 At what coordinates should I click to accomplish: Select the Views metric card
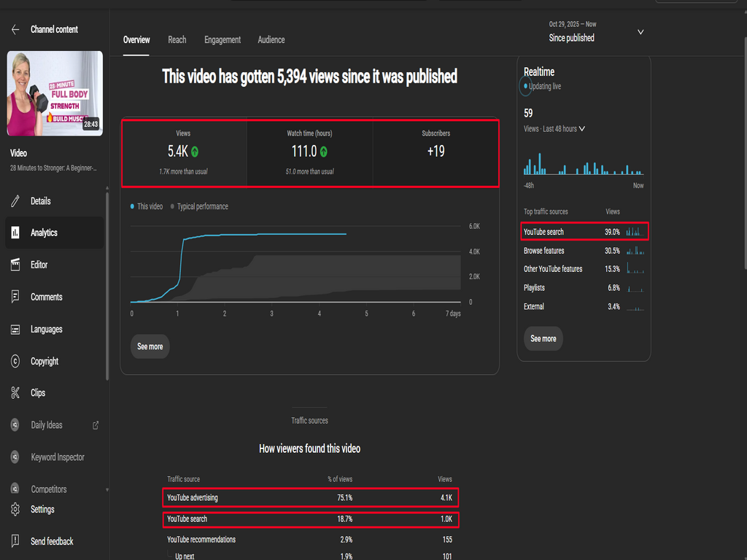(185, 153)
